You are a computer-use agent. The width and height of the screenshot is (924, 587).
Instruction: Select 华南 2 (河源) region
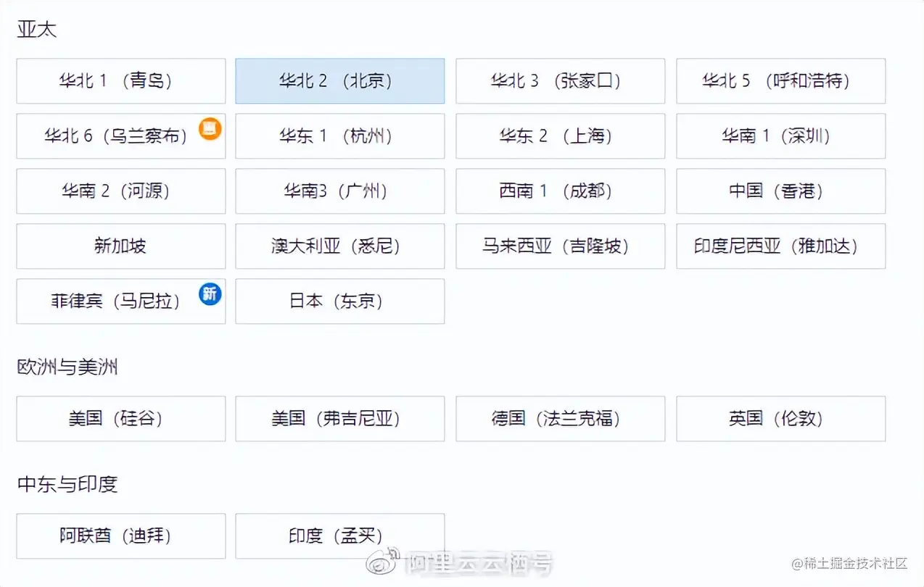tap(120, 191)
